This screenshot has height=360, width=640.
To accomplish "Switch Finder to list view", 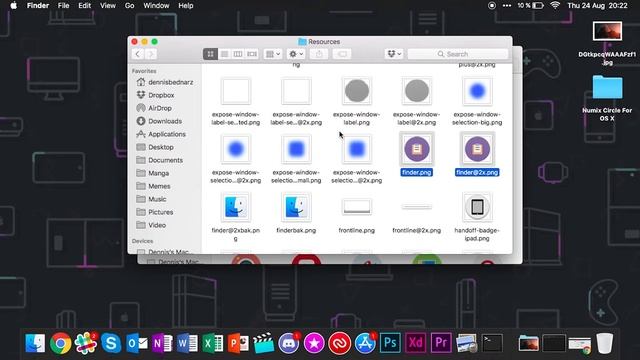I will [224, 54].
